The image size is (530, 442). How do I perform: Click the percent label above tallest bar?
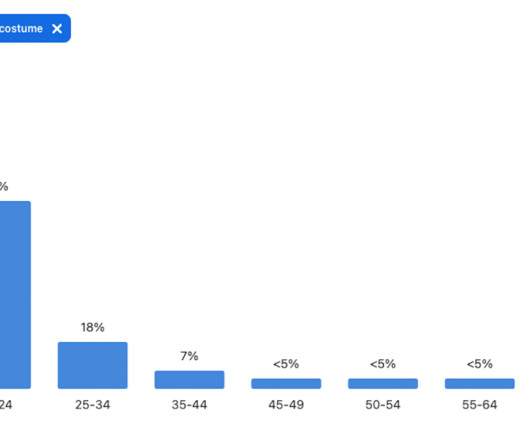(x=4, y=186)
